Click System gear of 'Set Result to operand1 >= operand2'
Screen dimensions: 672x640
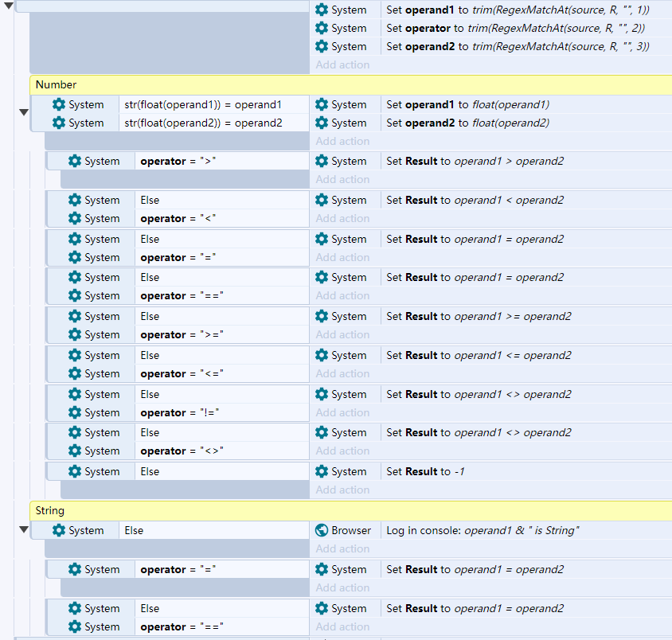[x=322, y=316]
